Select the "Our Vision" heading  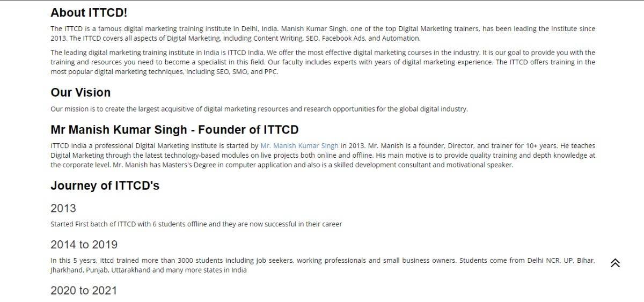tap(80, 92)
